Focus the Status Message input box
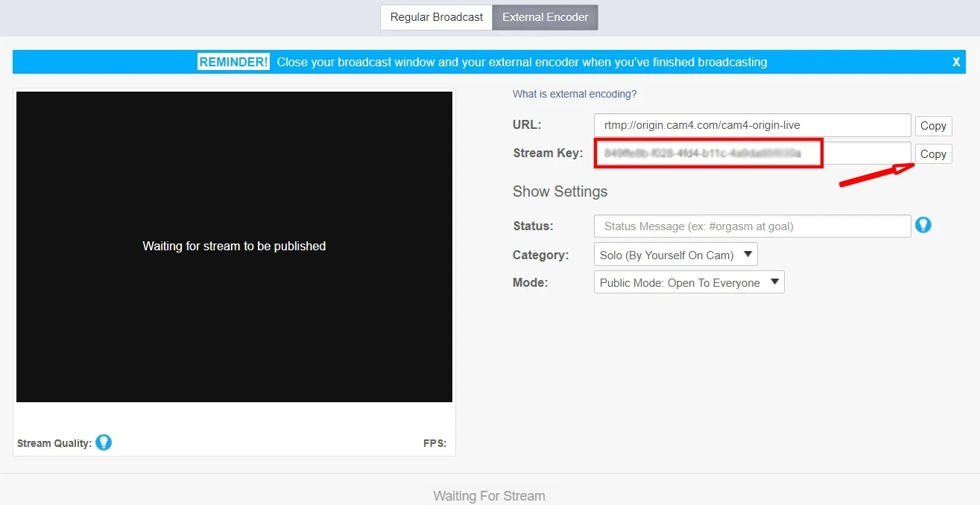 751,226
